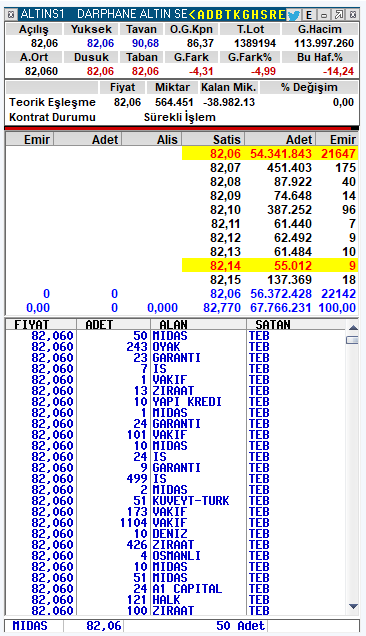
Task: Click the yellow letter B in title bar
Action: [219, 15]
